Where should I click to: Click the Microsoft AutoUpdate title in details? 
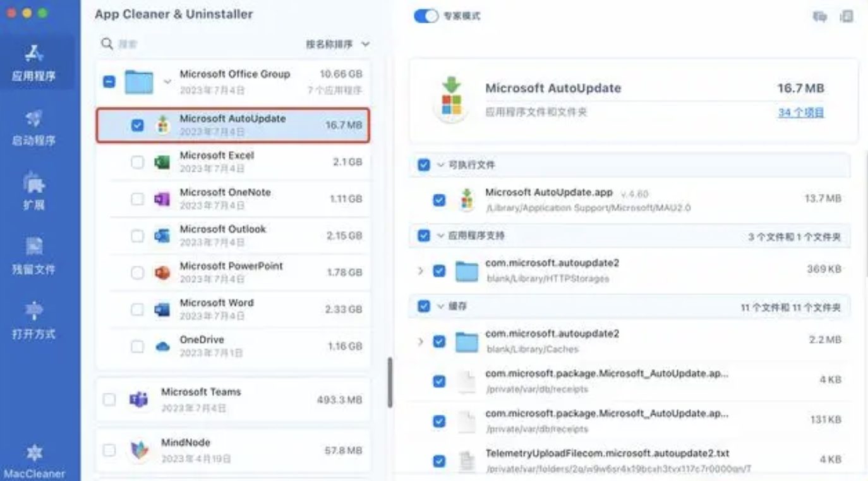553,88
